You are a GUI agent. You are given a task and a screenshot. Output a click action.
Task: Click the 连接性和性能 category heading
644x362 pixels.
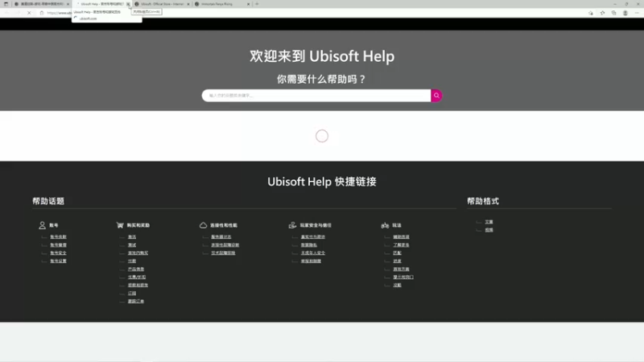[224, 225]
